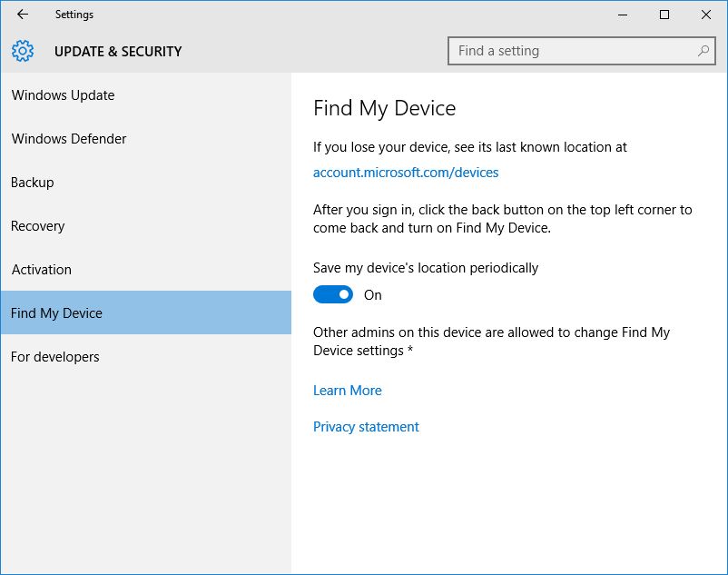Click the 'On' label beside the toggle
Viewport: 728px width, 575px height.
[x=373, y=295]
